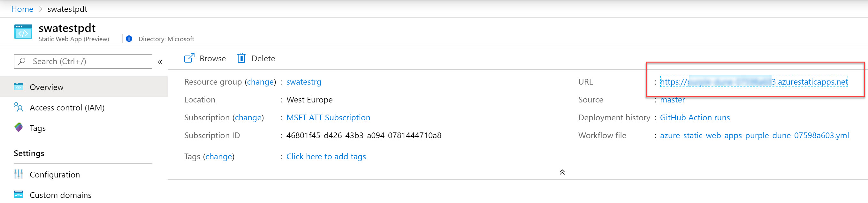Expand the Home breadcrumb navigation

click(x=22, y=9)
